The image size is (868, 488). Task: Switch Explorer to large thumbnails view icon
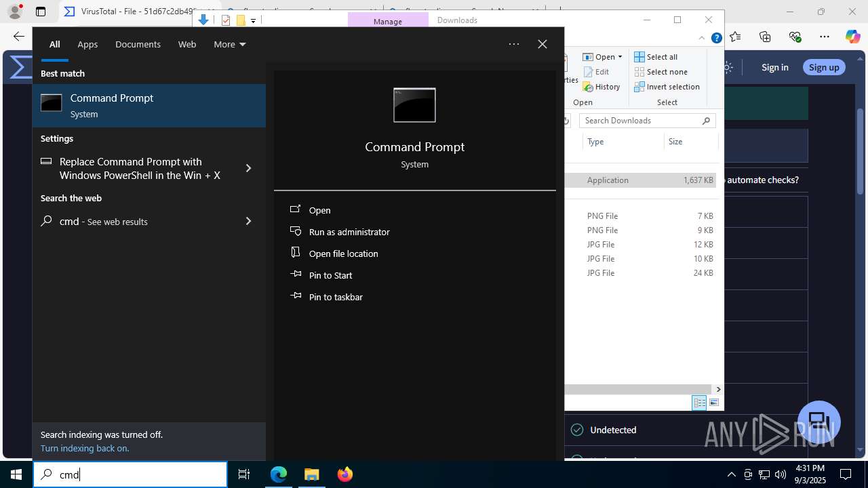714,403
